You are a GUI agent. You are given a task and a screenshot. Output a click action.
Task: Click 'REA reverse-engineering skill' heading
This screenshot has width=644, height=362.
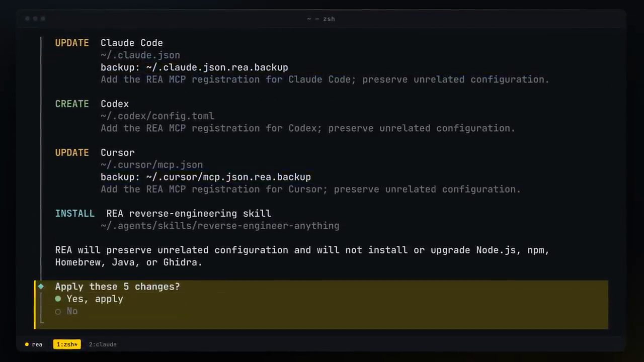tap(189, 214)
